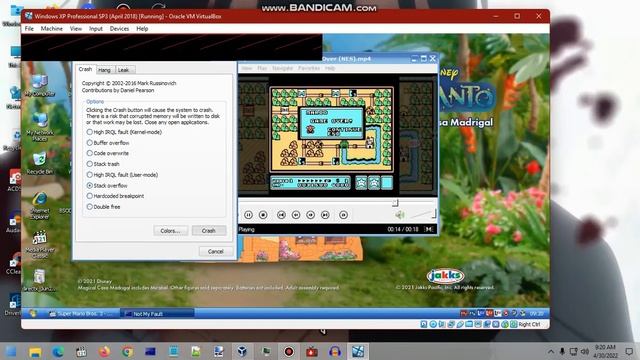Click the increase speed (forward) button
640x360 pixels.
311,215
